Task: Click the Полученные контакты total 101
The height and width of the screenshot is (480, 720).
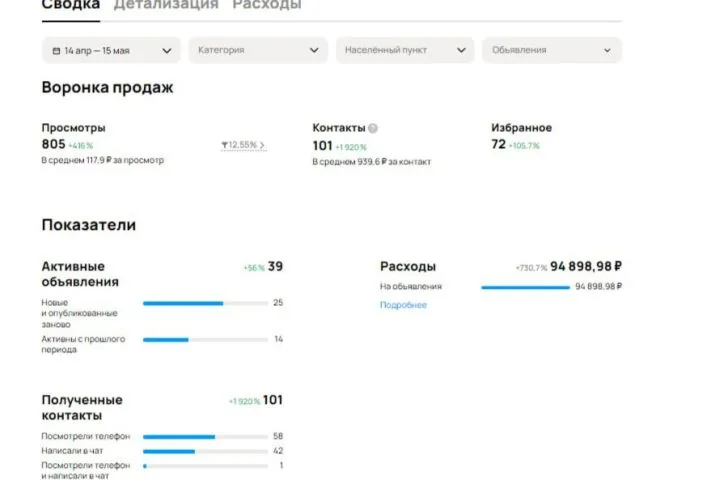Action: click(273, 400)
